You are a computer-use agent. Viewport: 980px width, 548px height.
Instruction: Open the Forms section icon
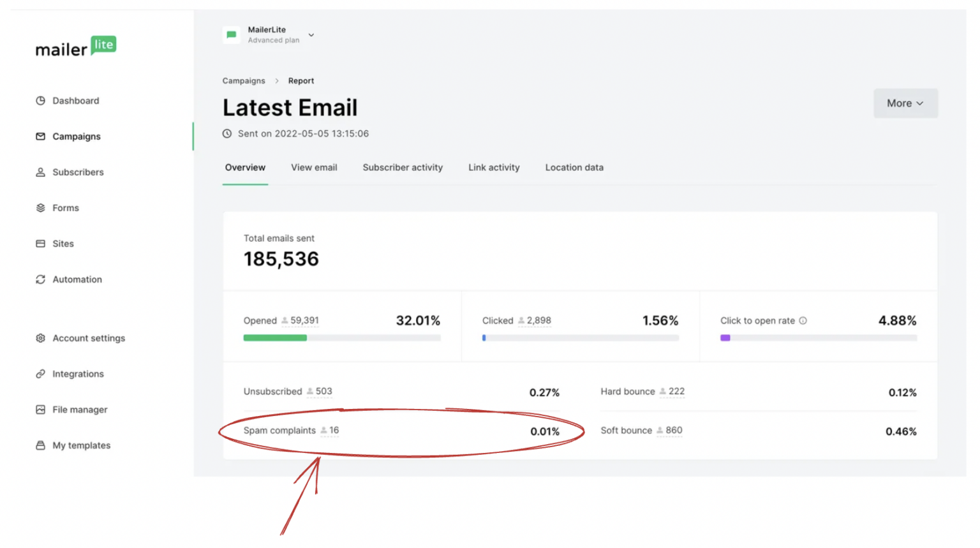tap(40, 207)
